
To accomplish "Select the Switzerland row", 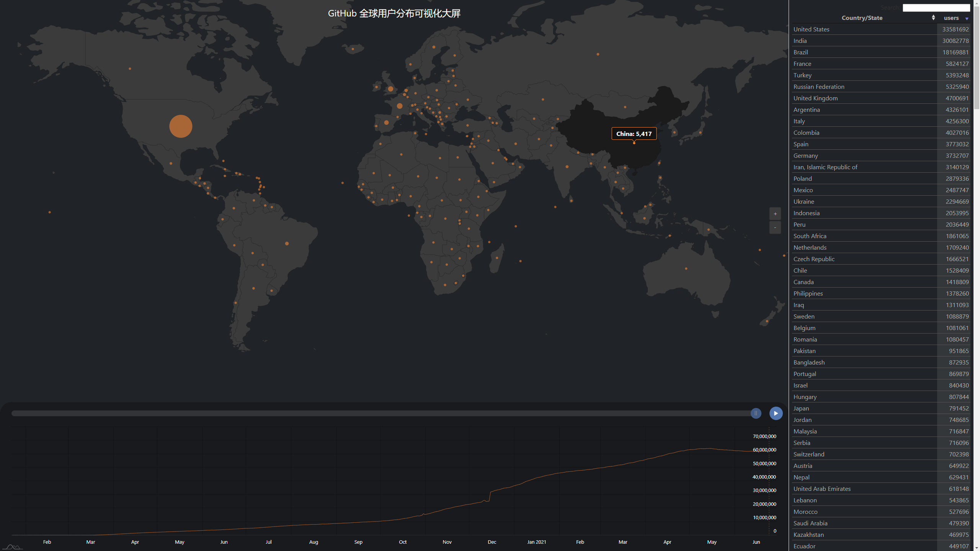I will (x=881, y=454).
